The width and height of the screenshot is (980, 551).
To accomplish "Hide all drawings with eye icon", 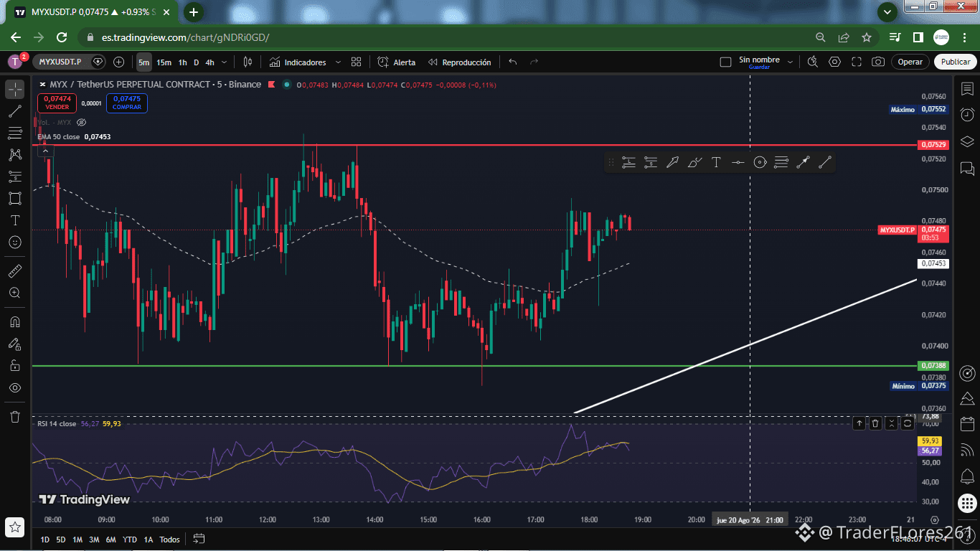I will pyautogui.click(x=15, y=387).
